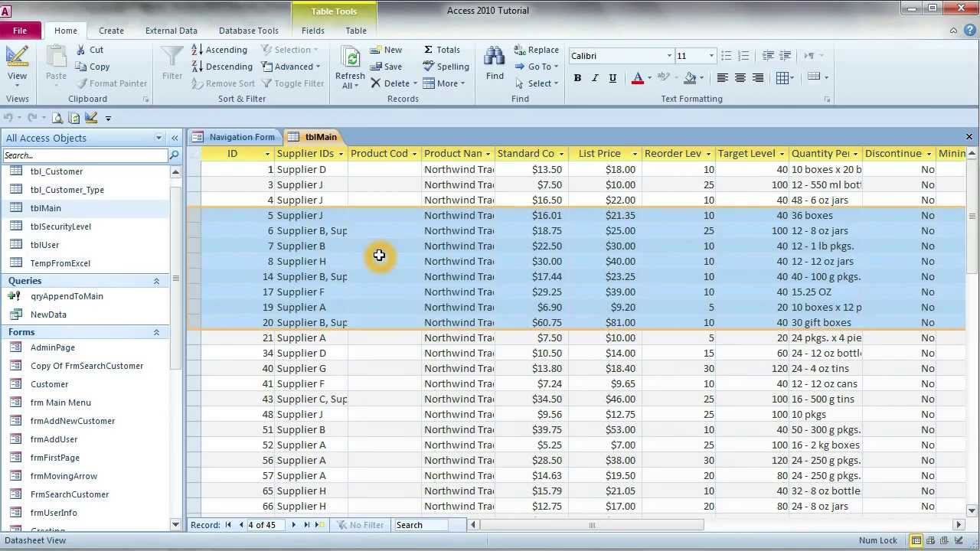Go to the first record
Viewport: 980px width, 551px height.
[227, 525]
